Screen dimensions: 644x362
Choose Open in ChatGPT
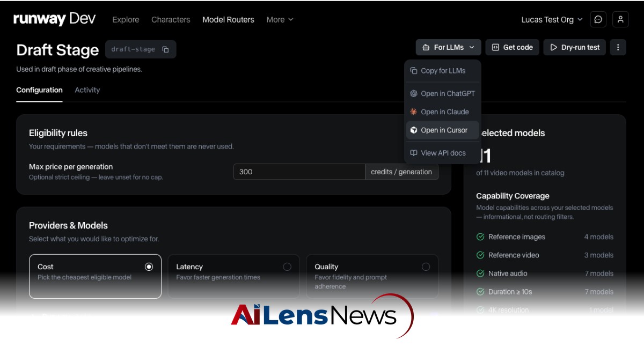click(x=443, y=93)
